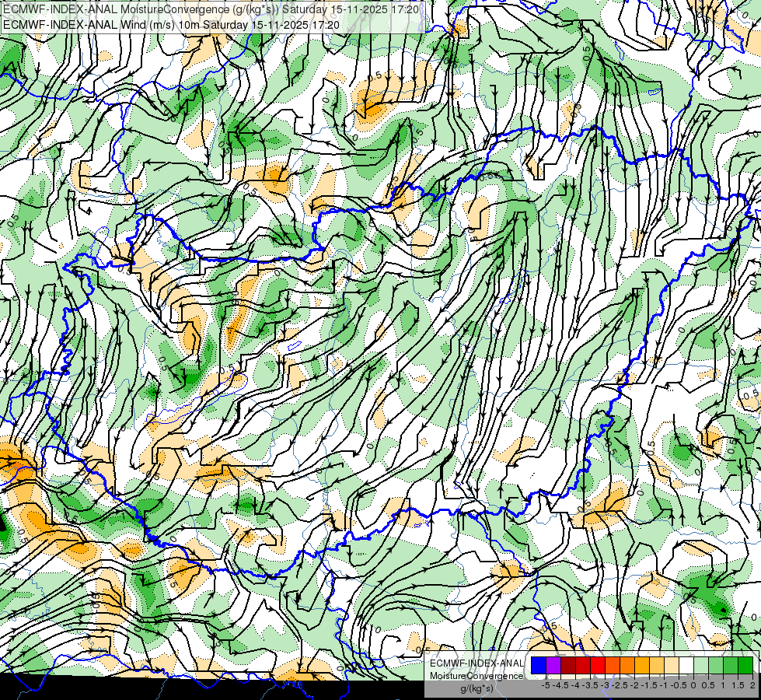Click the '1.5' legend tick label

click(738, 685)
